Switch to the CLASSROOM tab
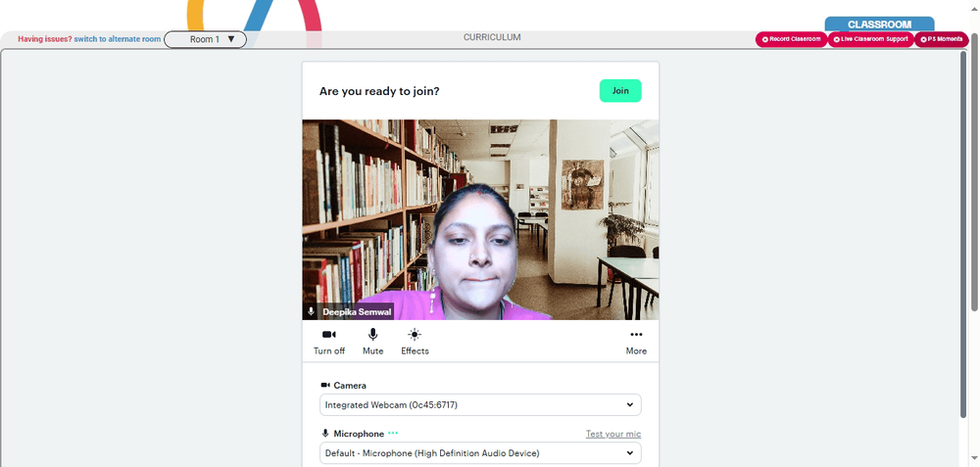The height and width of the screenshot is (467, 980). 879,24
